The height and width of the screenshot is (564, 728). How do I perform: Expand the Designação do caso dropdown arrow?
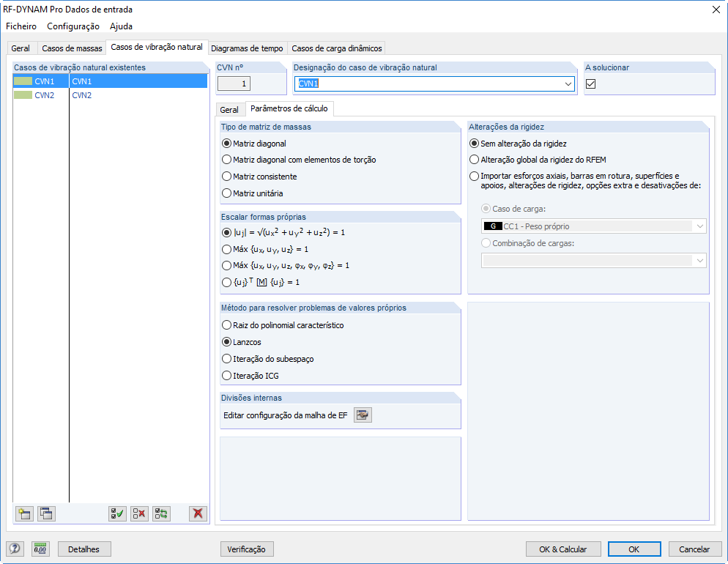tap(568, 84)
